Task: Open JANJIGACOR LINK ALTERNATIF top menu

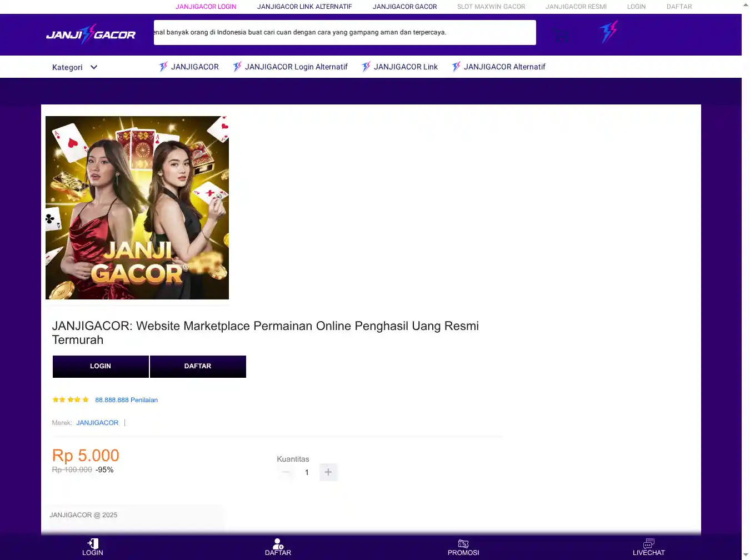Action: [304, 7]
